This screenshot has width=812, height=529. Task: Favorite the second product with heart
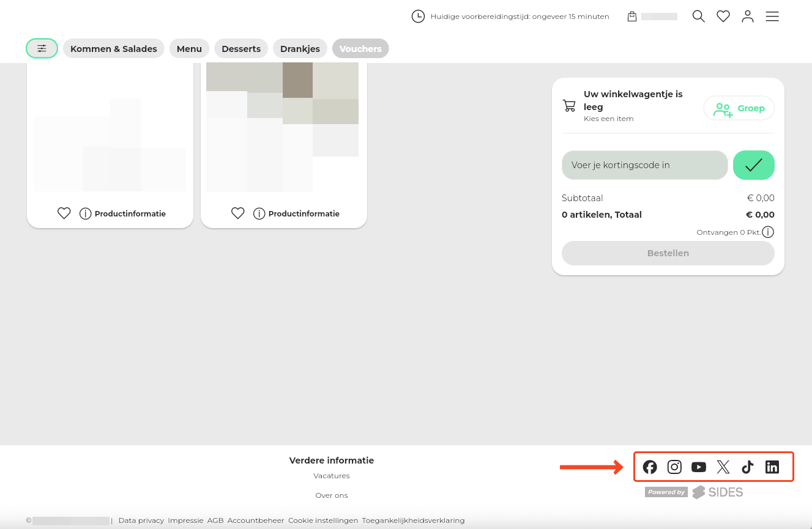coord(238,213)
